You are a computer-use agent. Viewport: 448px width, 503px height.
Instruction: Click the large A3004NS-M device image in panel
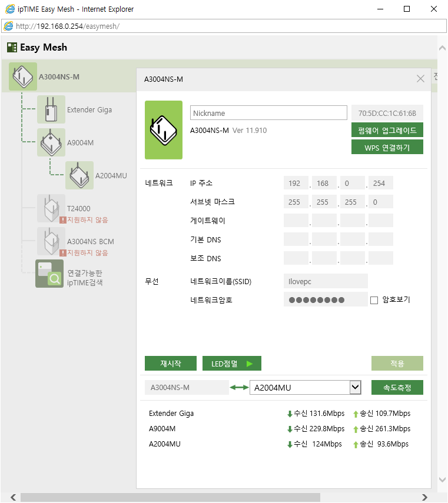click(x=164, y=130)
